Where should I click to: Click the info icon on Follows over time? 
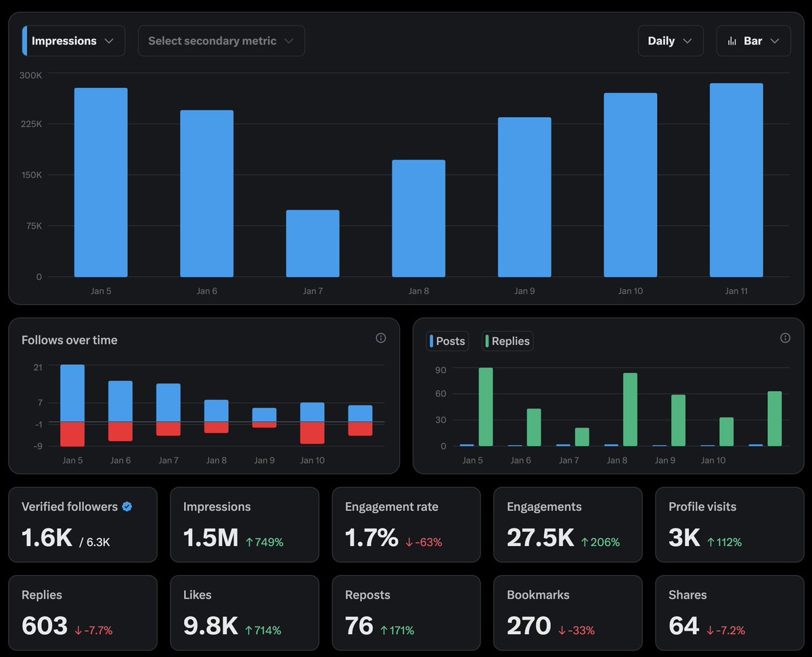click(380, 338)
